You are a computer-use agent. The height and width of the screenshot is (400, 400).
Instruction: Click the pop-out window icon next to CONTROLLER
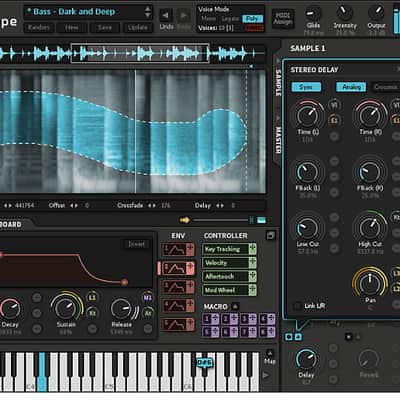[270, 236]
